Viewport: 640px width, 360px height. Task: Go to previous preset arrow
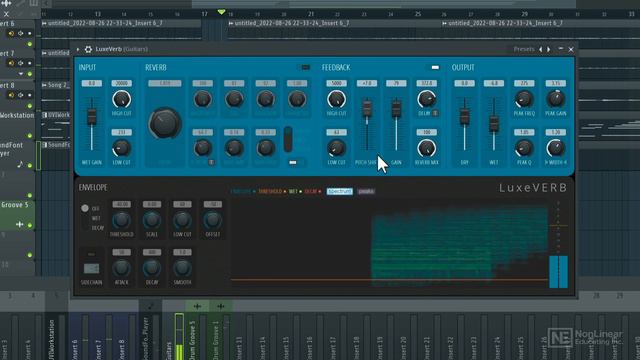click(x=541, y=49)
